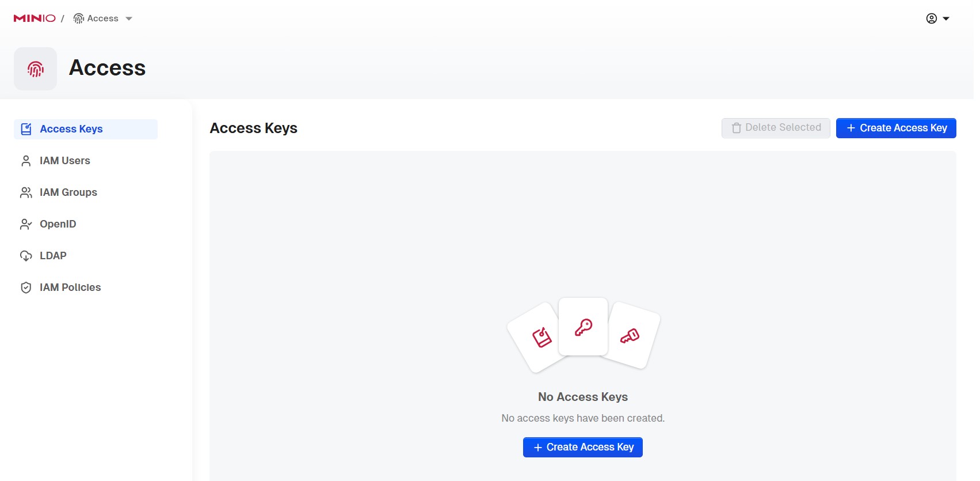Expand the account menu caret
This screenshot has width=980, height=481.
(946, 18)
